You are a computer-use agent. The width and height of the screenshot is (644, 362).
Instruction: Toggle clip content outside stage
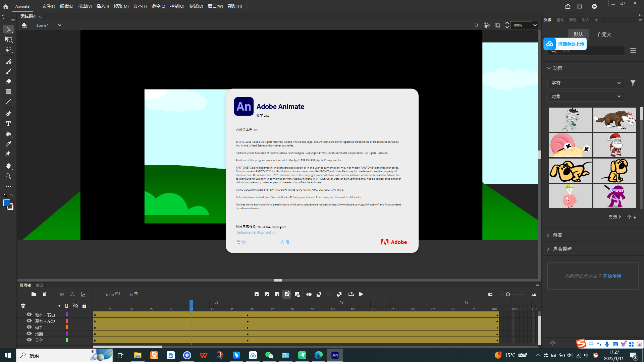click(x=498, y=25)
